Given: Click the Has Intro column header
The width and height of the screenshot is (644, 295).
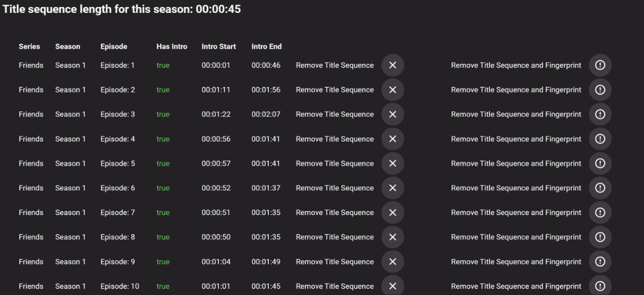Looking at the screenshot, I should [172, 47].
